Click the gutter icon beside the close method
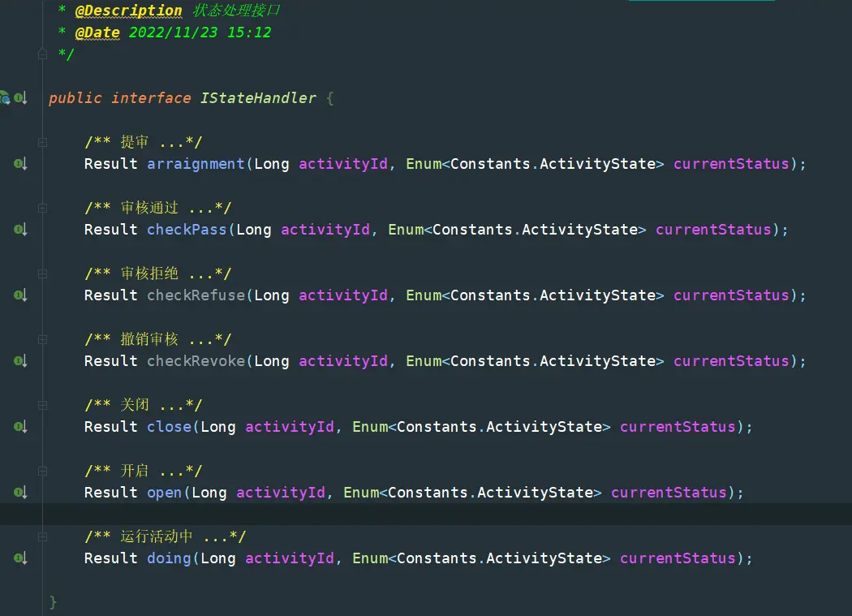 [x=20, y=427]
